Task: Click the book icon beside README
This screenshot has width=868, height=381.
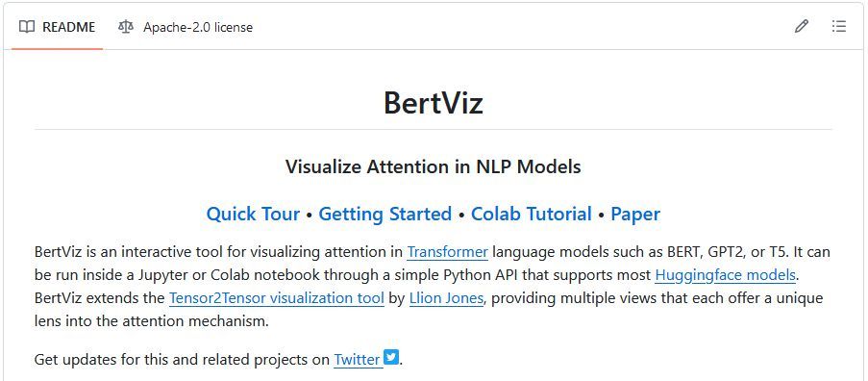Action: tap(27, 27)
